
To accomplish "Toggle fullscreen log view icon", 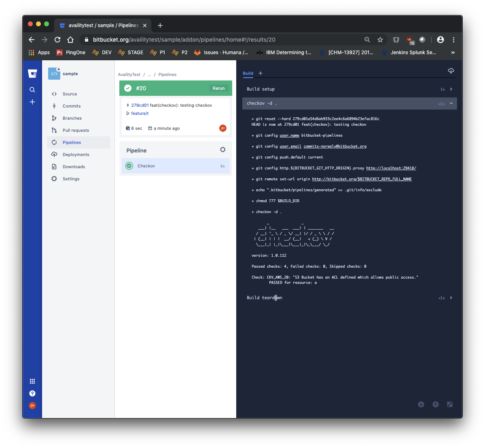I will tap(450, 404).
